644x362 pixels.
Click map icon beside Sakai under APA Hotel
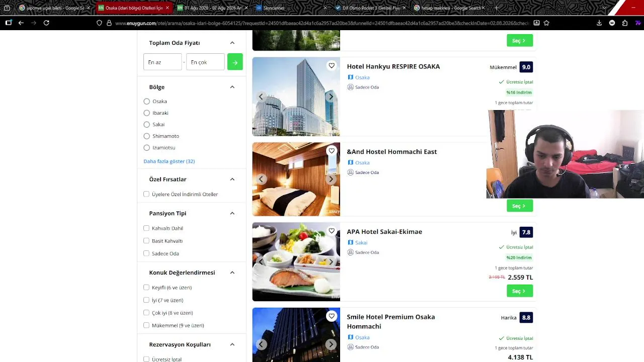[350, 242]
